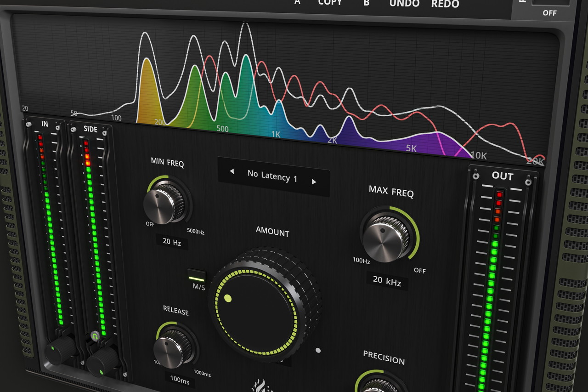
Task: Switch to preset slot A
Action: click(297, 2)
